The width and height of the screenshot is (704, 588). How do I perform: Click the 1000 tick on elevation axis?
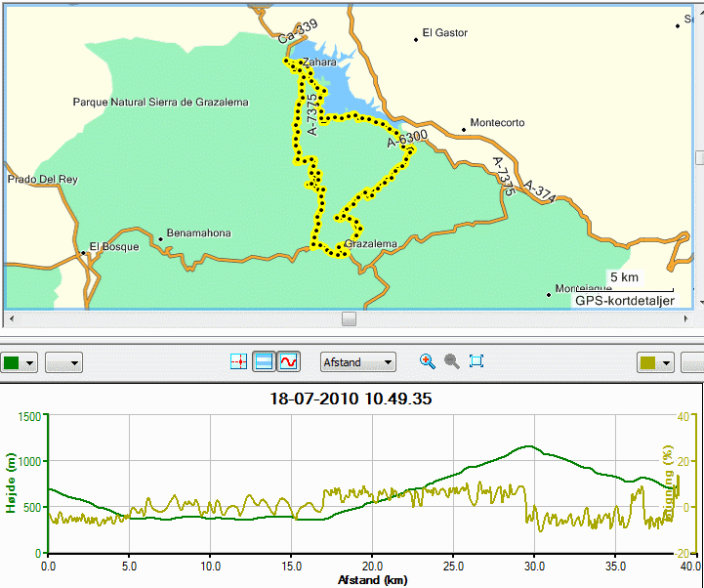click(29, 461)
